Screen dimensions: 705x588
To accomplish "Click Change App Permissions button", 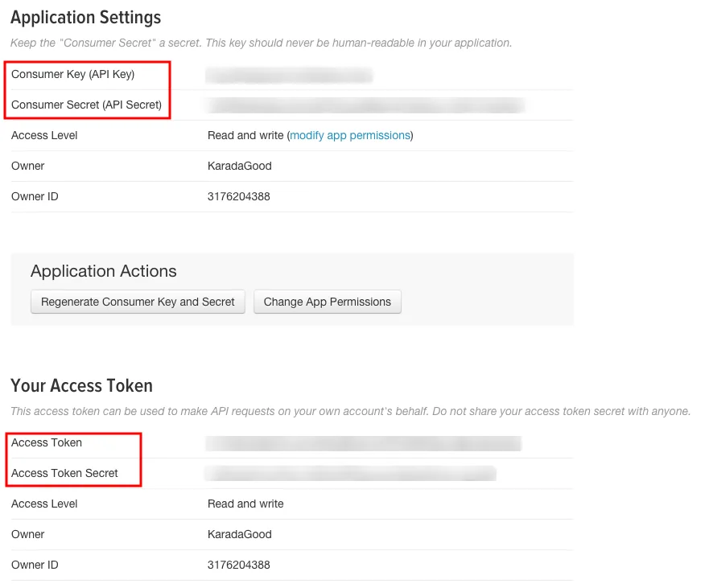I will point(328,302).
